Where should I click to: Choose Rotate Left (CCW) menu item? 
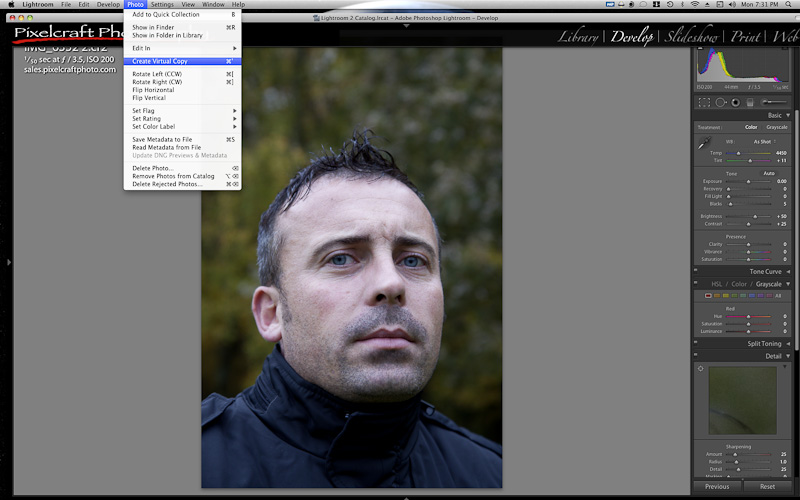point(183,74)
